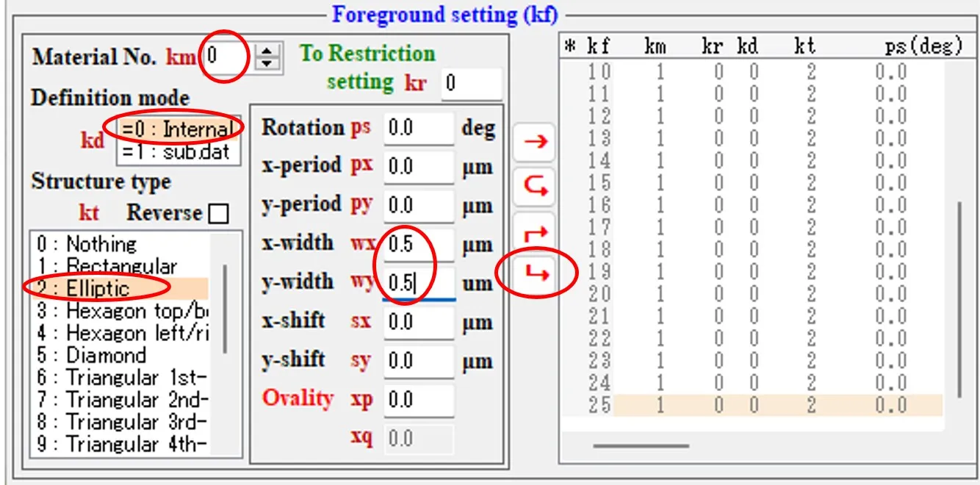Screen dimensions: 980x485
Task: Select structure type 8 : Triangular 3rd
Action: coord(120,422)
